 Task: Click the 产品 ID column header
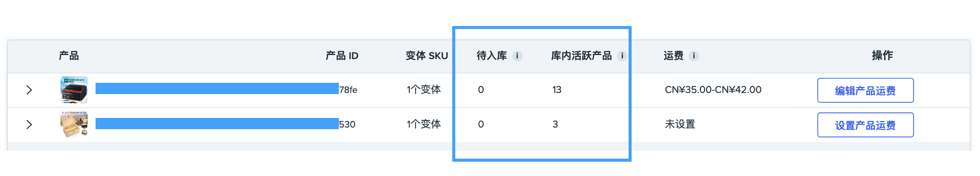pos(342,55)
